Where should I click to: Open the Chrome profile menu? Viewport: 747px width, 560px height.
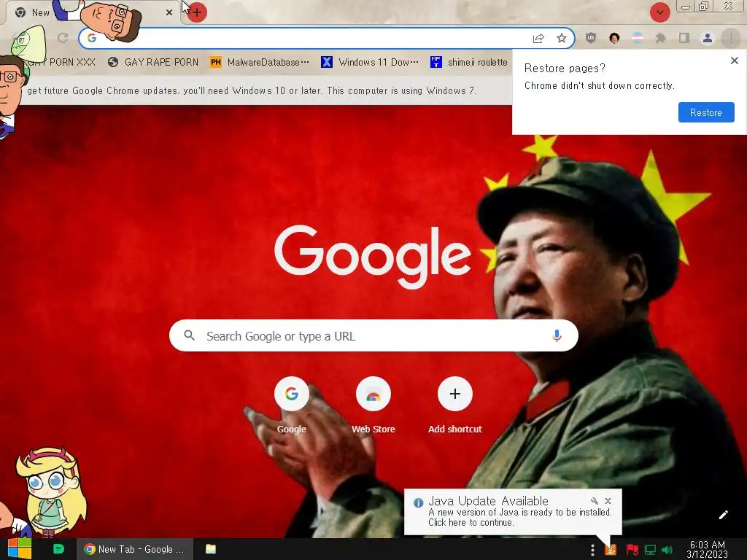(x=708, y=38)
